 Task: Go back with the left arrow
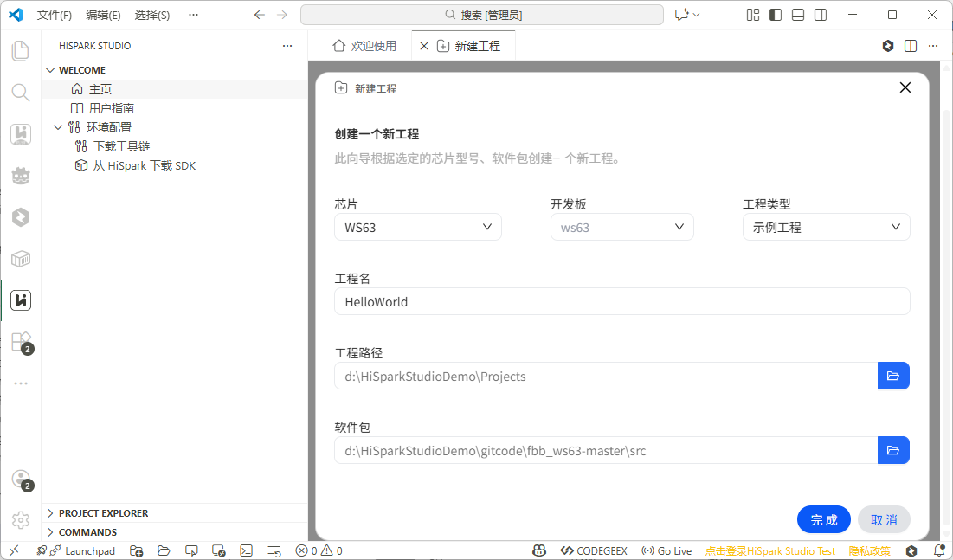(260, 15)
